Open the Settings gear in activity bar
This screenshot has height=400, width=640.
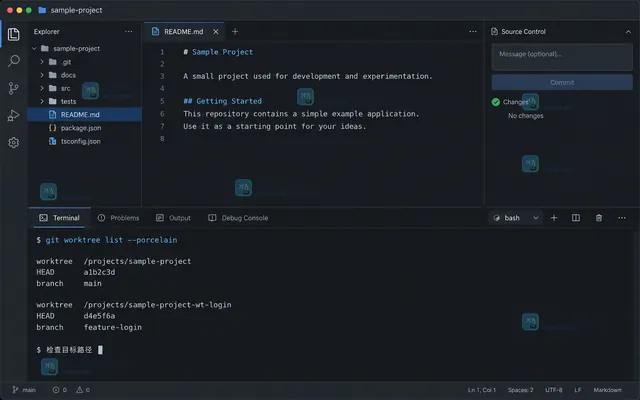tap(13, 142)
